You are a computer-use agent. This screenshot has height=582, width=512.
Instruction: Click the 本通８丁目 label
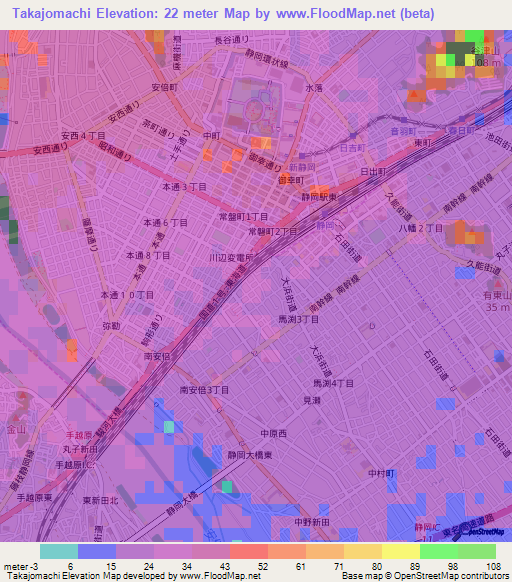point(148,255)
